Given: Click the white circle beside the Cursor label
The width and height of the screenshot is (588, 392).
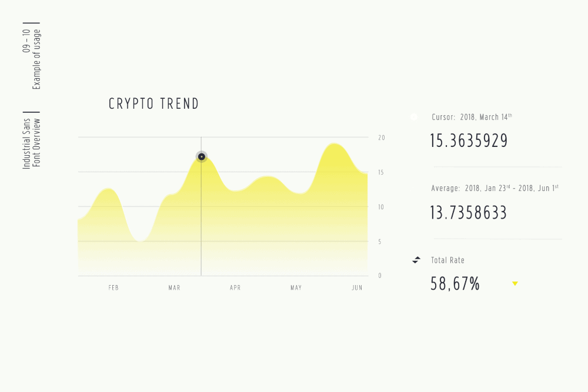Looking at the screenshot, I should click(414, 117).
